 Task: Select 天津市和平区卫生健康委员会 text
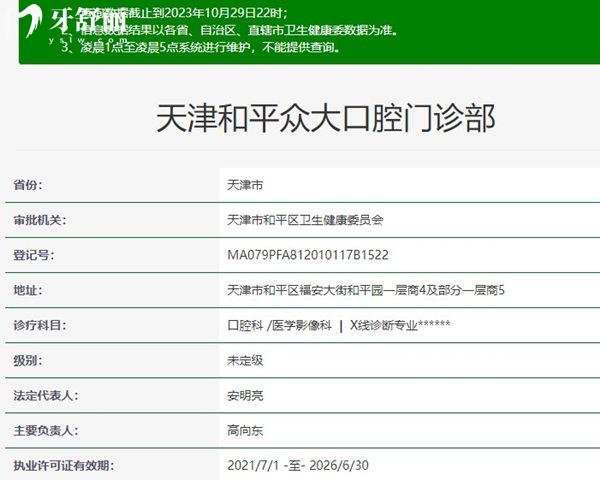(x=305, y=220)
